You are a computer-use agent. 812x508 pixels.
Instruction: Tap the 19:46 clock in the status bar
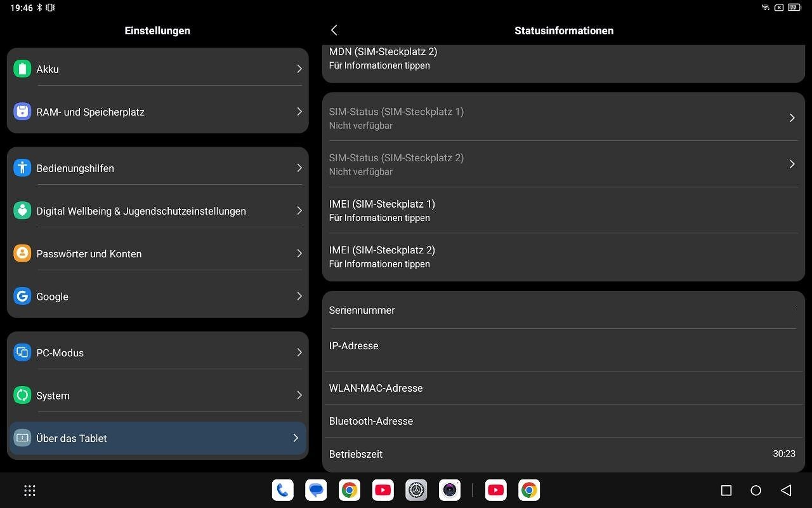tap(22, 8)
